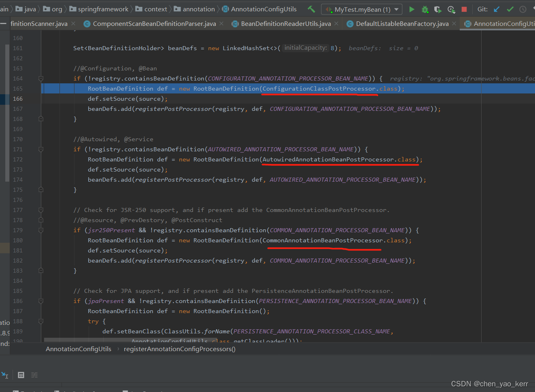Run the MyTest.myBean configuration
The height and width of the screenshot is (392, 535).
(x=412, y=9)
